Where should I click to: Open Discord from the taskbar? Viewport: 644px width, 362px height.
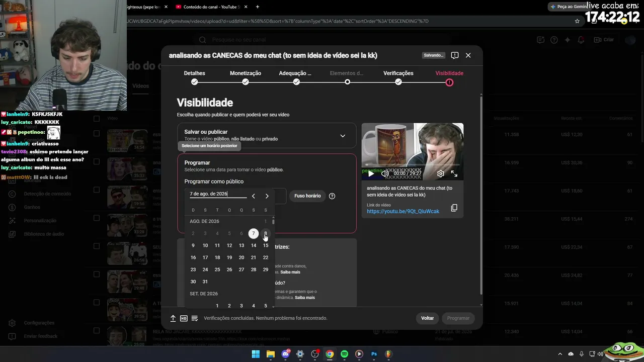tap(285, 354)
